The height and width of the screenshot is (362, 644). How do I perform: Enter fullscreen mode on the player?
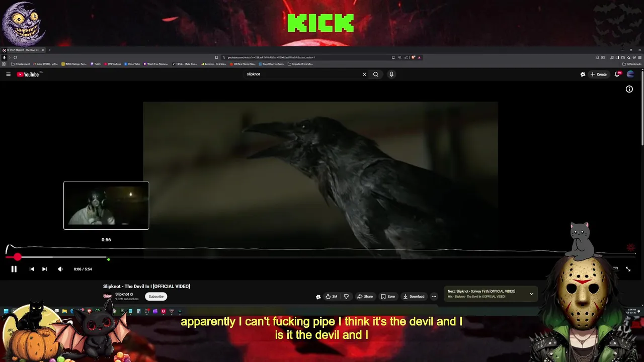pyautogui.click(x=628, y=269)
